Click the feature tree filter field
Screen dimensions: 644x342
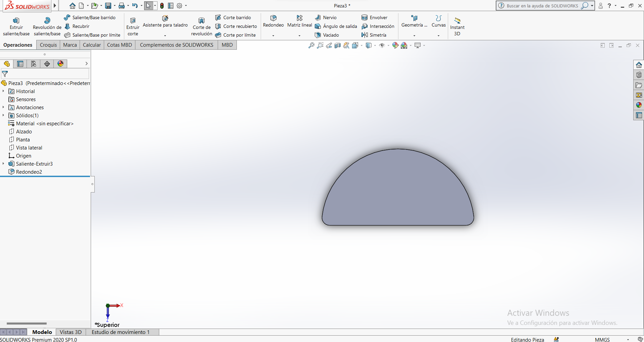45,74
